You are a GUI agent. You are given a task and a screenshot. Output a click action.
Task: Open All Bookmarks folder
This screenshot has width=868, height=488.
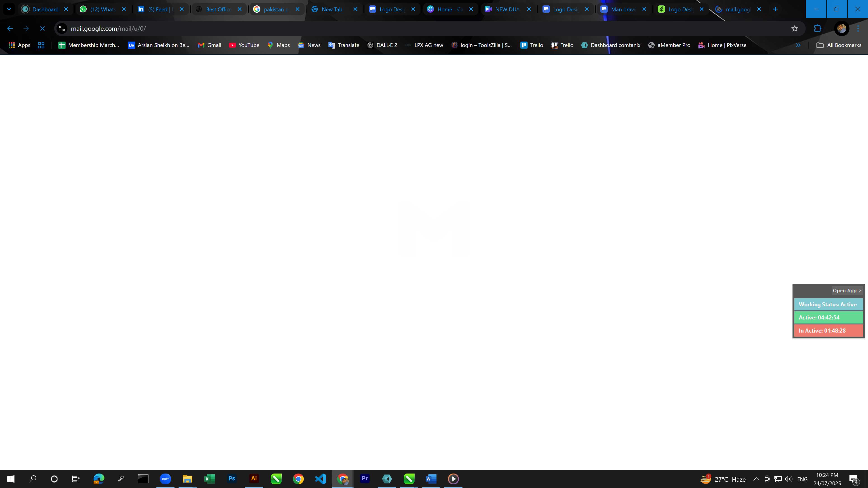(x=839, y=45)
